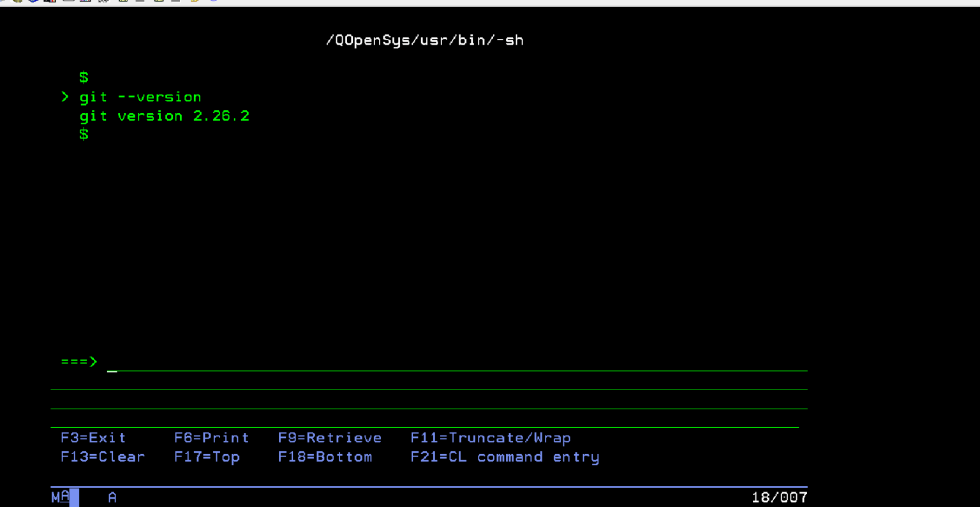
Task: Click the screen capture toolbar icon
Action: point(49,3)
